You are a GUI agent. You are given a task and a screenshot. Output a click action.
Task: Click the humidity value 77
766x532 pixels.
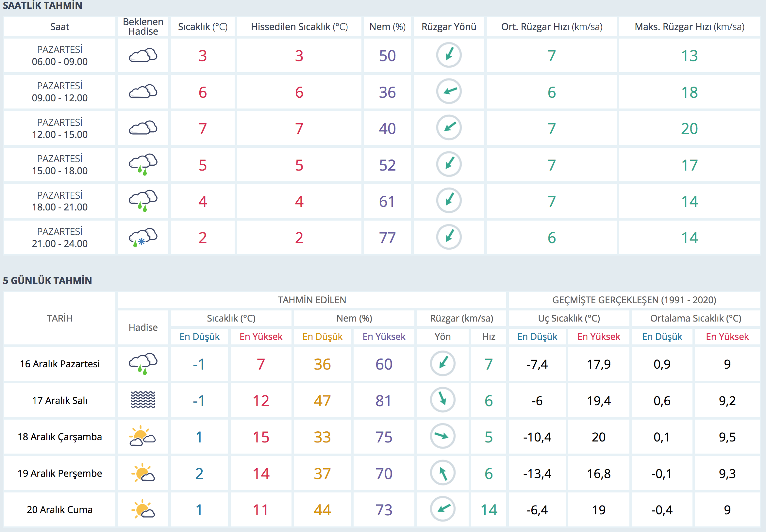pyautogui.click(x=387, y=238)
